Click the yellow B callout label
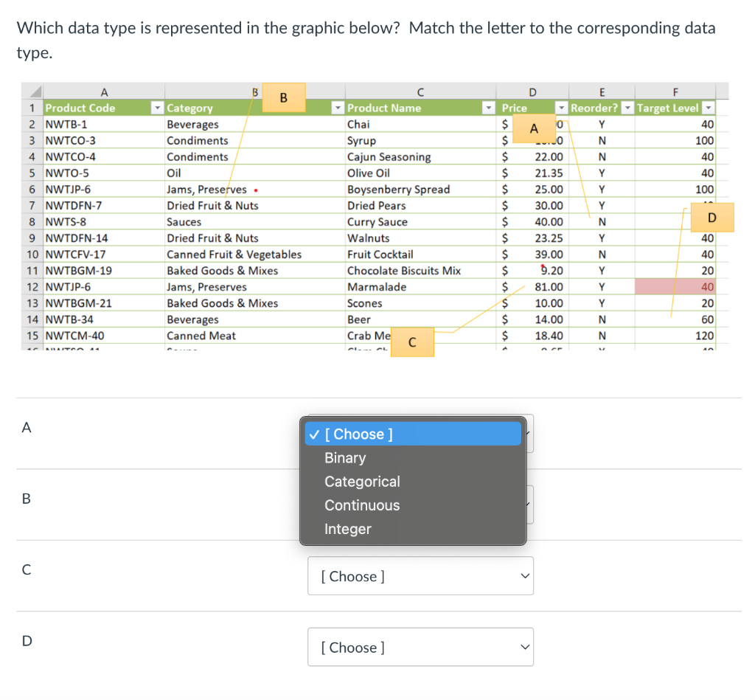 [283, 97]
